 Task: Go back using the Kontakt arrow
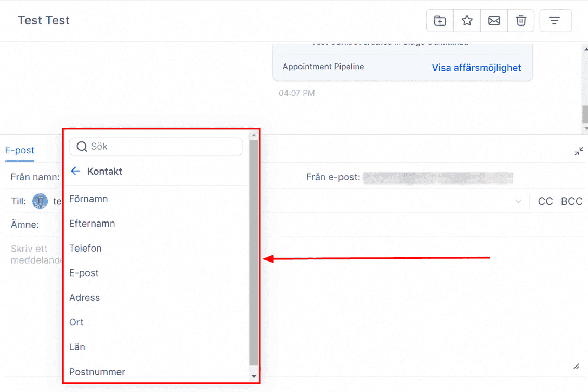pos(75,171)
